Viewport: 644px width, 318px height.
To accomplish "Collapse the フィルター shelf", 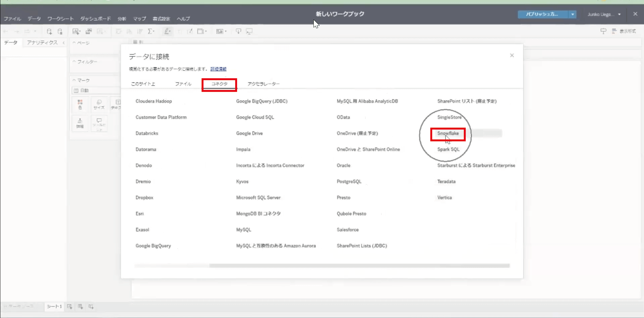I will tap(74, 62).
